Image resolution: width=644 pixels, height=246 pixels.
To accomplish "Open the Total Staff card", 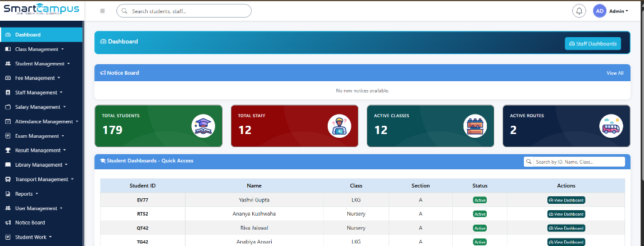I will click(294, 126).
